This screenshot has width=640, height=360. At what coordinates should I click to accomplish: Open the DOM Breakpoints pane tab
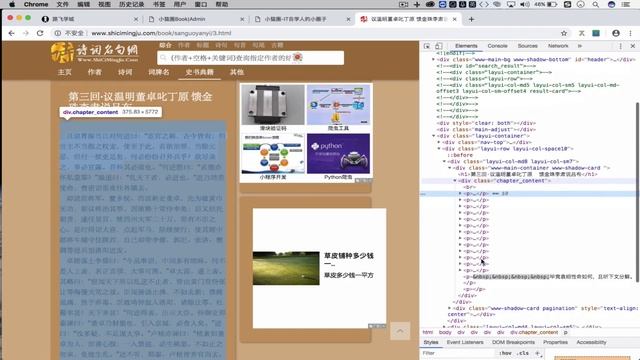513,342
